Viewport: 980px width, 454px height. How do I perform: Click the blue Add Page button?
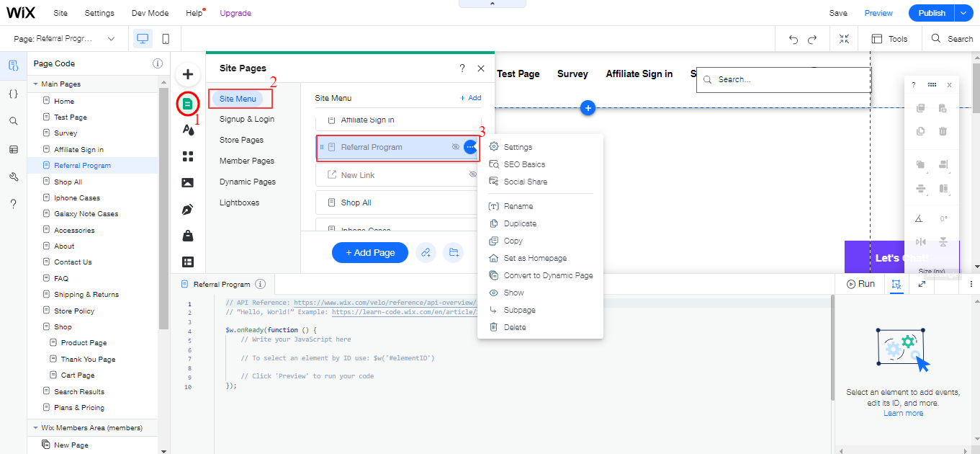point(370,253)
